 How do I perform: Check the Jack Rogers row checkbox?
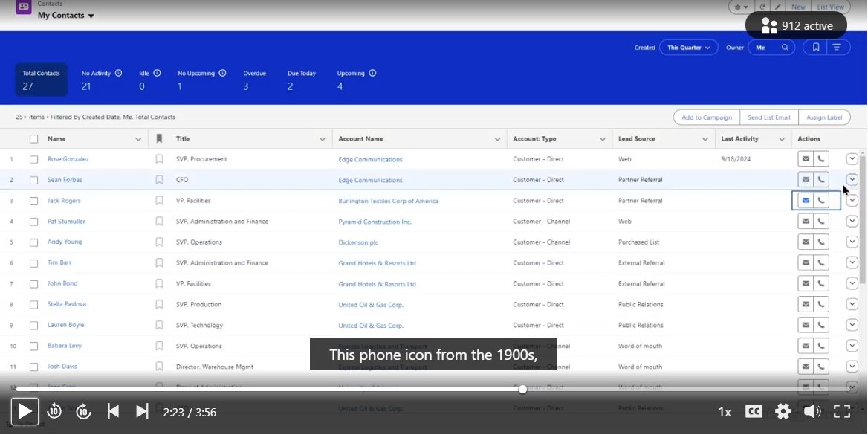(33, 202)
